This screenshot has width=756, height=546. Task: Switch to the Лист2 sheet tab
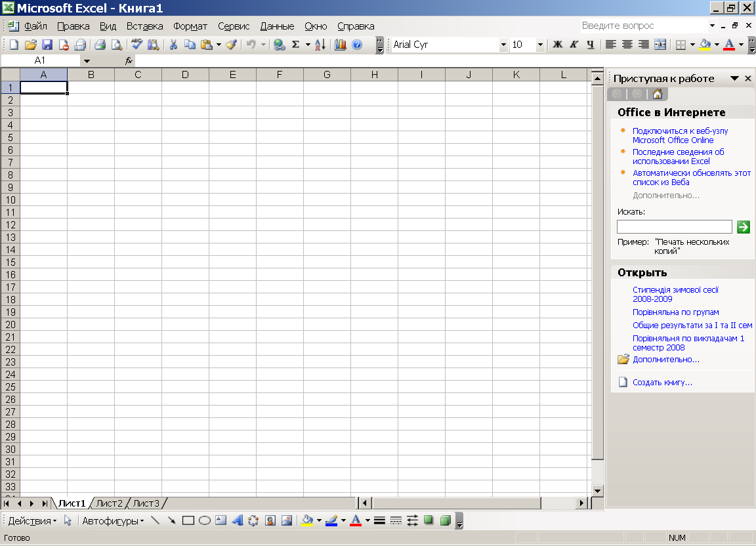(110, 503)
